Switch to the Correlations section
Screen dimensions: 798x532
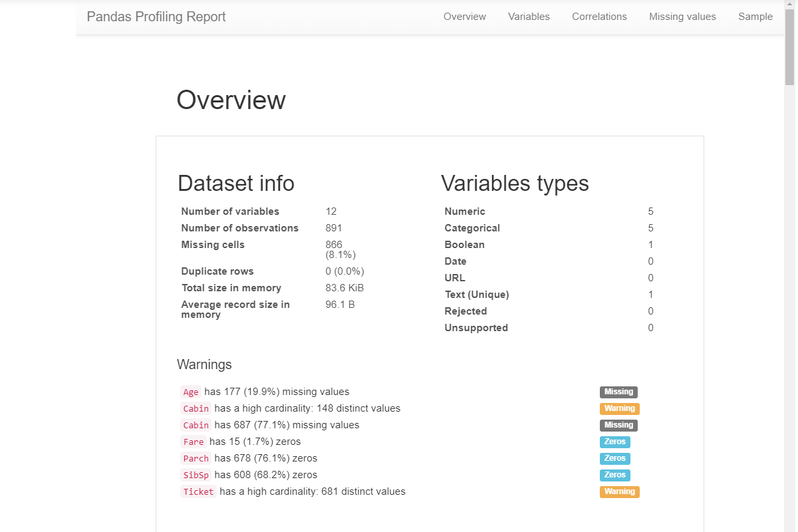pos(599,17)
